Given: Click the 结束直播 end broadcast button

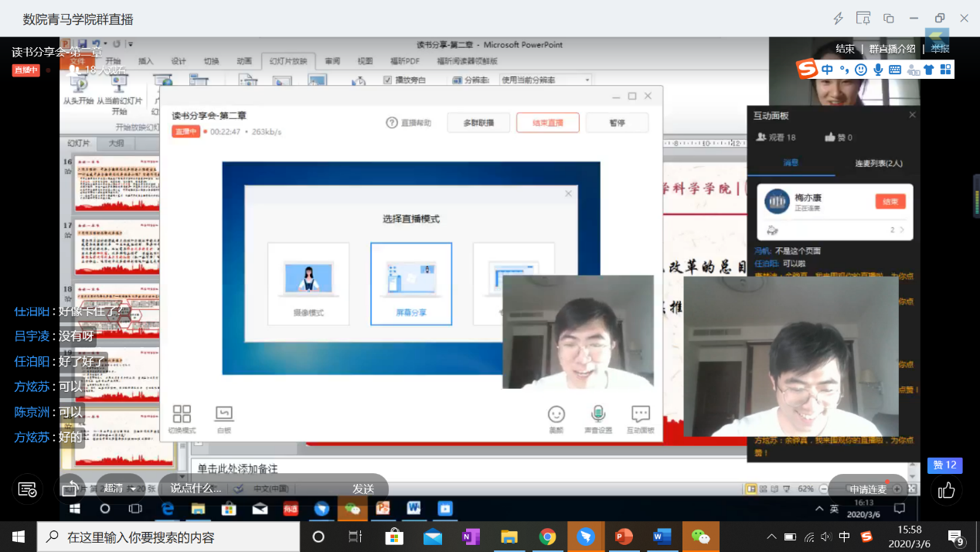Looking at the screenshot, I should click(x=547, y=123).
